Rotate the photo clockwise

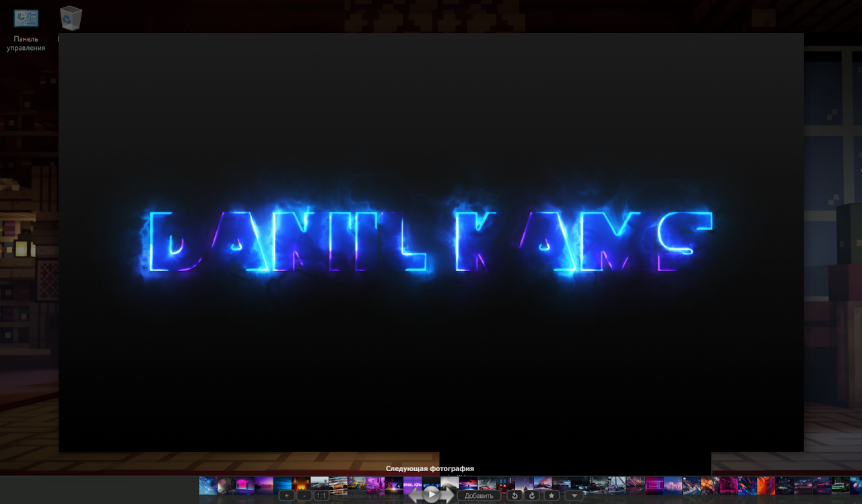point(532,496)
